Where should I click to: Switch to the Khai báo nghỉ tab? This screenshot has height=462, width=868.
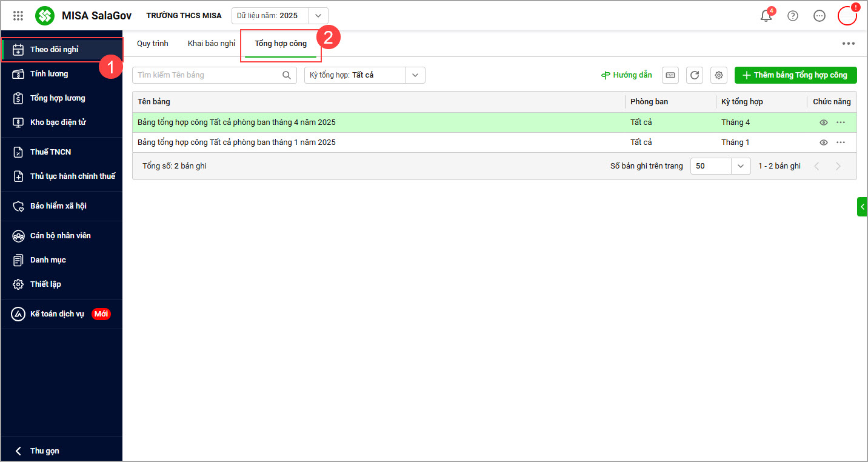pyautogui.click(x=211, y=44)
